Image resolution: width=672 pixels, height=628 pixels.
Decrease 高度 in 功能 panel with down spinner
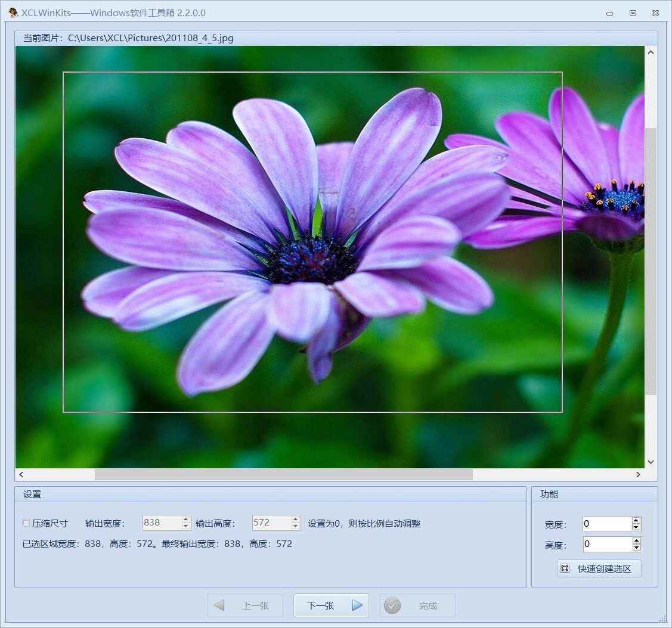636,548
